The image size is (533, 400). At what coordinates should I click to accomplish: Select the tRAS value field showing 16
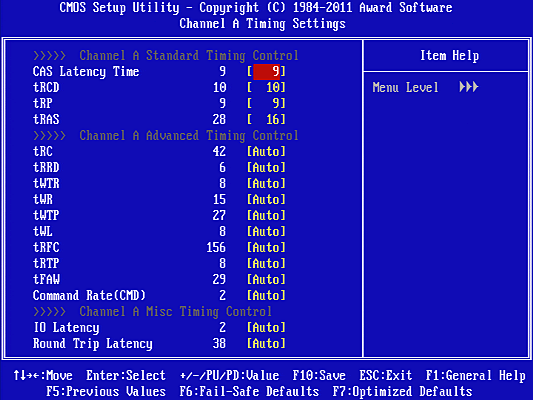pyautogui.click(x=266, y=119)
